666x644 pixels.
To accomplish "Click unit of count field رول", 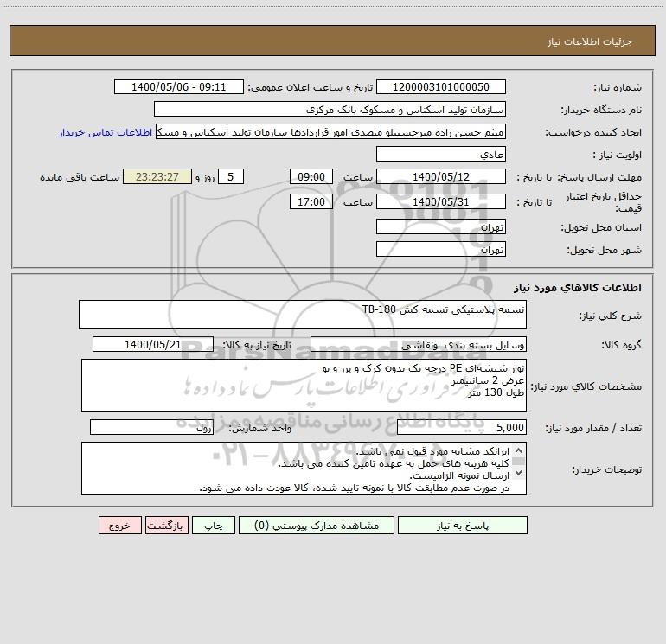I will (x=151, y=428).
